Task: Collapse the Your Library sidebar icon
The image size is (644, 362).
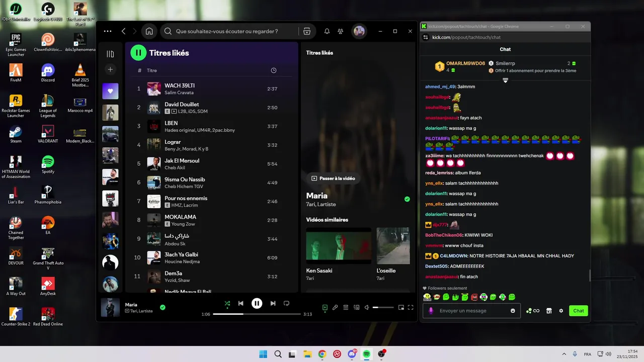Action: point(110,54)
